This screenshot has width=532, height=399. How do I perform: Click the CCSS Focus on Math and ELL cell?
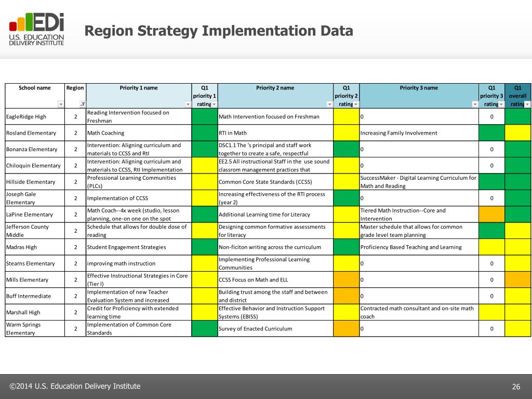point(275,279)
